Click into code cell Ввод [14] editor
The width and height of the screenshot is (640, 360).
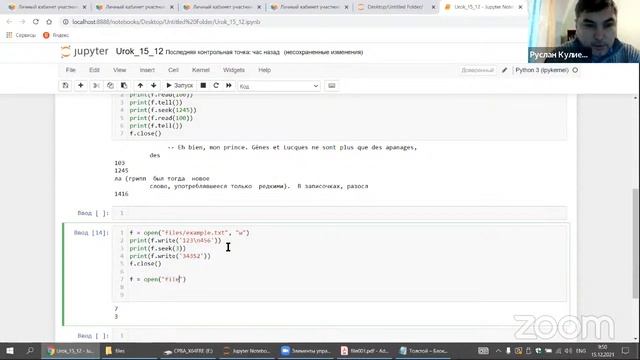[x=340, y=263]
